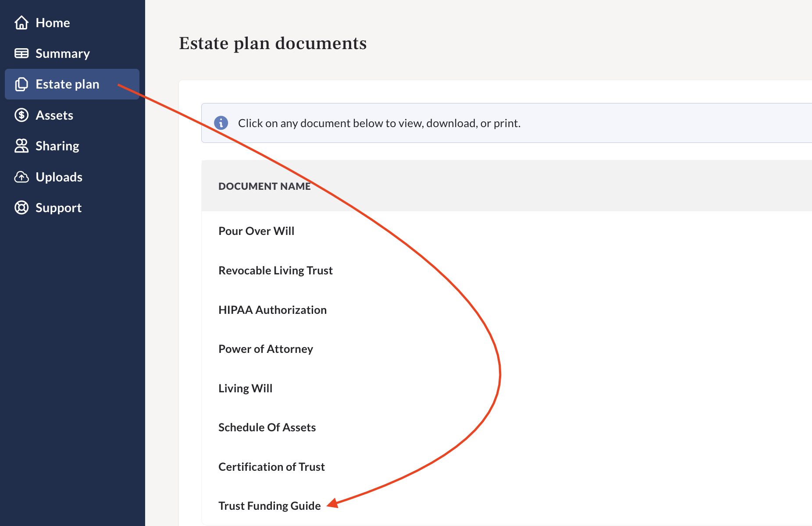812x526 pixels.
Task: Open the HIPAA Authorization document
Action: [272, 309]
